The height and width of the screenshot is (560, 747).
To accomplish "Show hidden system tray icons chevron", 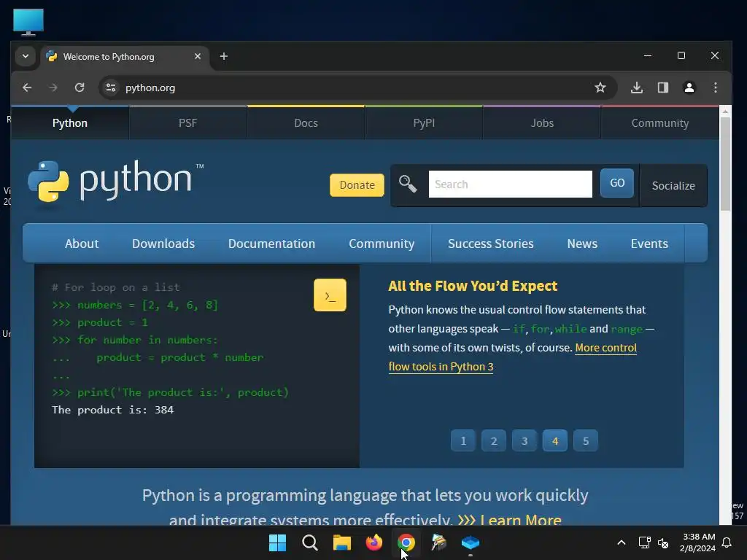I will coord(622,542).
